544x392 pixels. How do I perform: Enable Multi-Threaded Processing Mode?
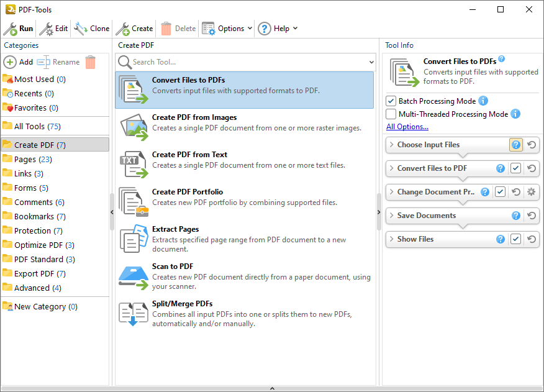click(x=391, y=114)
